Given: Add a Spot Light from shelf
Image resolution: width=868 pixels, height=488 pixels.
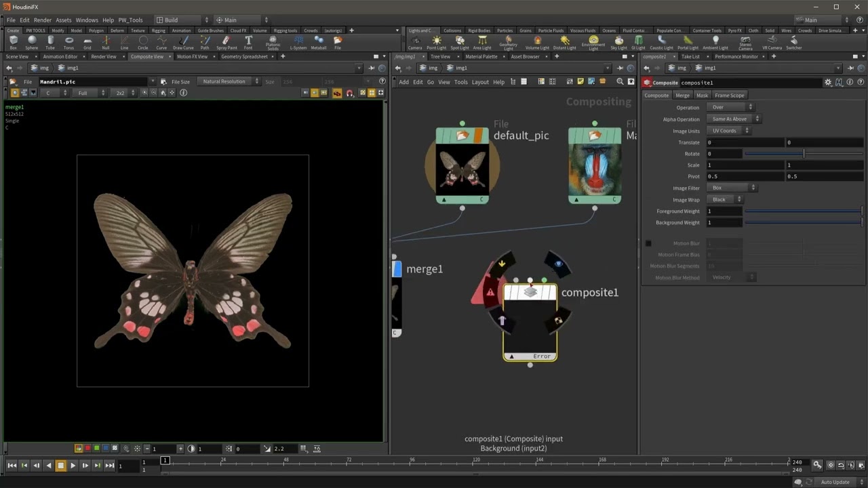Looking at the screenshot, I should click(x=459, y=43).
